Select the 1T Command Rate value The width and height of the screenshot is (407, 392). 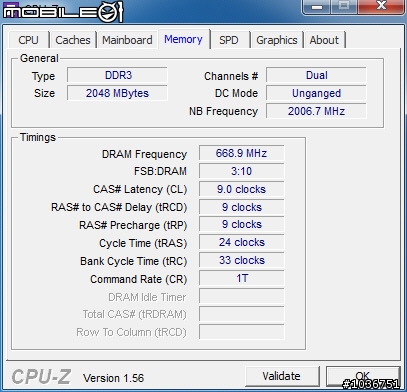(x=242, y=278)
